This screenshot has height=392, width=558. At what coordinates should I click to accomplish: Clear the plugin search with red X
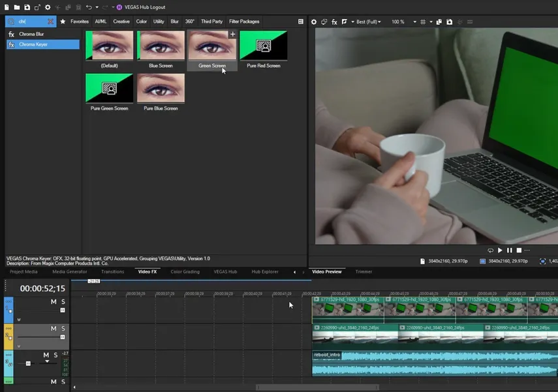51,22
